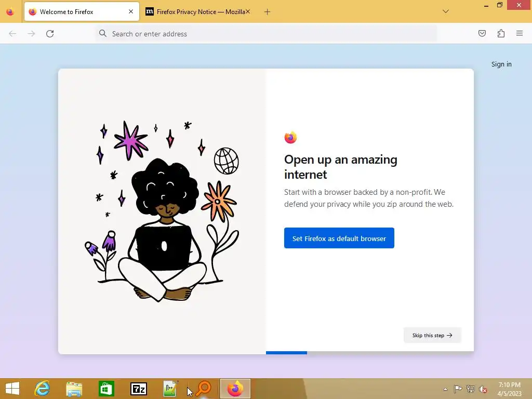Go forward one page
This screenshot has height=399, width=532.
(31, 34)
